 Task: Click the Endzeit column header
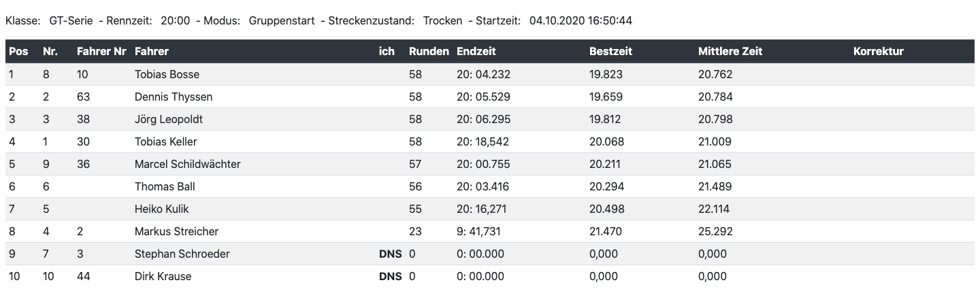476,51
